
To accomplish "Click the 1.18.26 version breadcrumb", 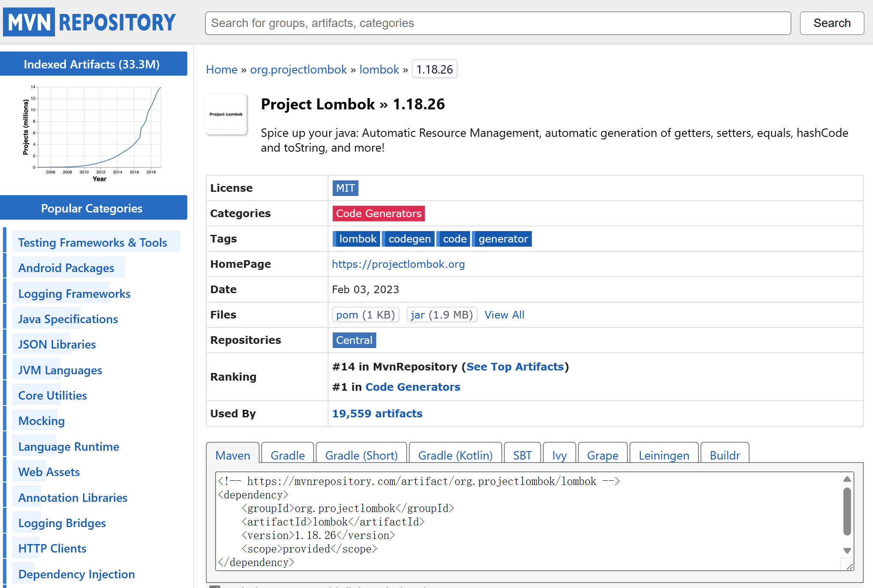I will coord(434,69).
